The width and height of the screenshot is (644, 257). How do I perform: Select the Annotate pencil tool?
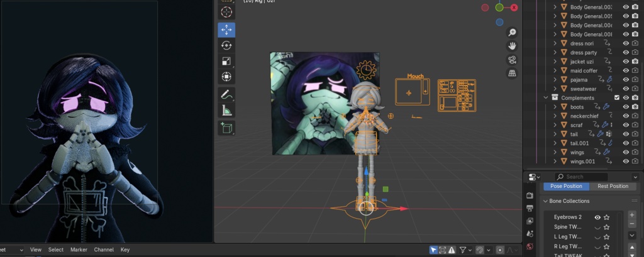(x=226, y=95)
